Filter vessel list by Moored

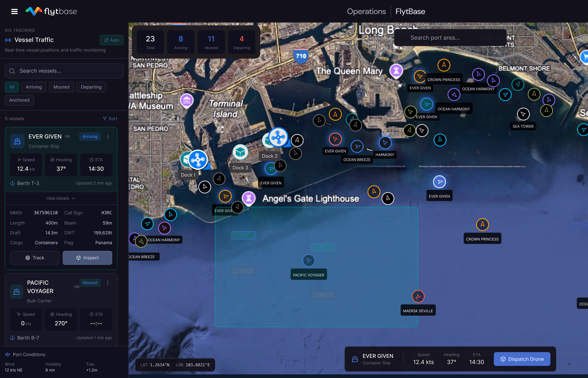click(61, 87)
